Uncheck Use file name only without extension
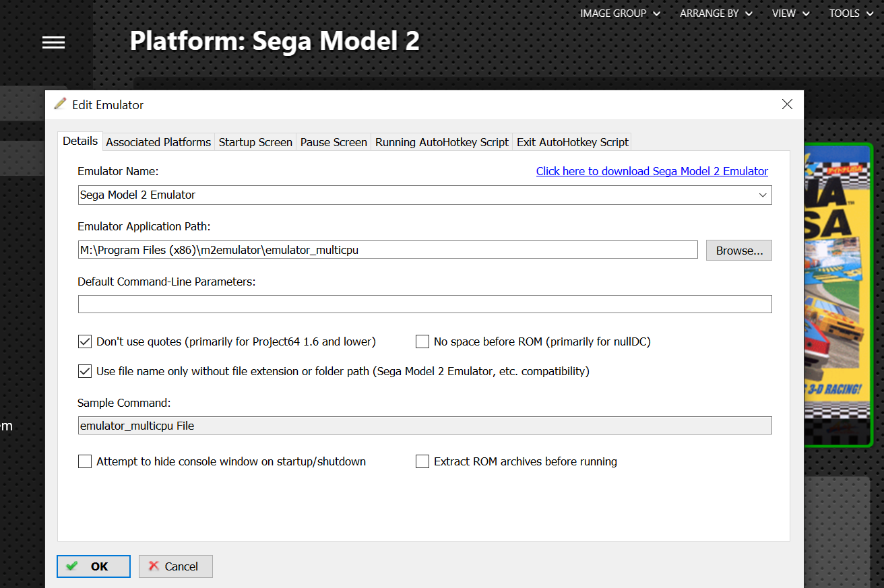The height and width of the screenshot is (588, 884). tap(85, 371)
